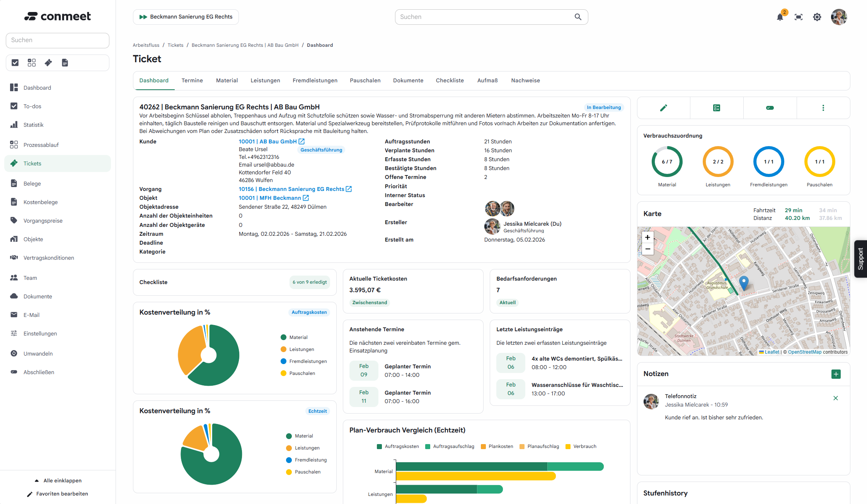Image resolution: width=867 pixels, height=504 pixels.
Task: Click the pencil edit icon in ticket actions
Action: [663, 108]
